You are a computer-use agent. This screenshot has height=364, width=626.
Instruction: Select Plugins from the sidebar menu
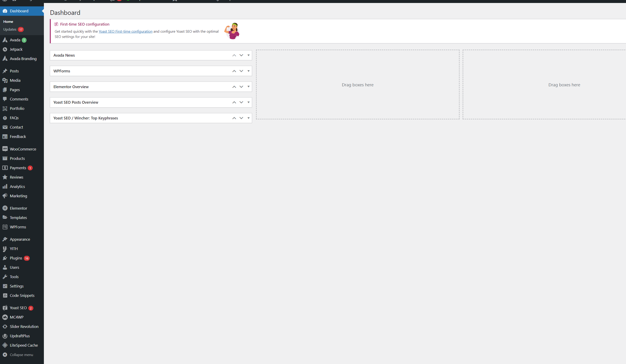(x=16, y=258)
